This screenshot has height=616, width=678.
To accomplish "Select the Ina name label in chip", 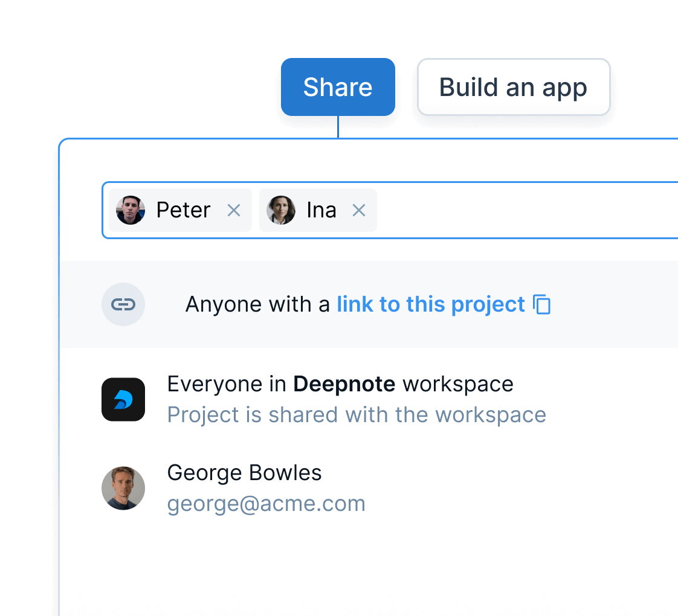I will tap(321, 210).
